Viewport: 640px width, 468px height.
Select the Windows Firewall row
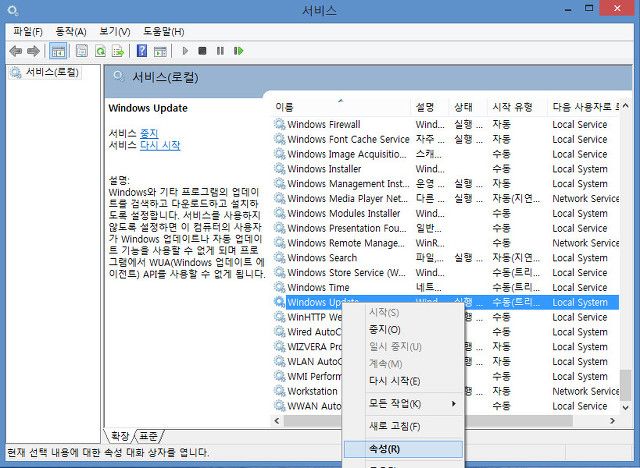tap(446, 124)
